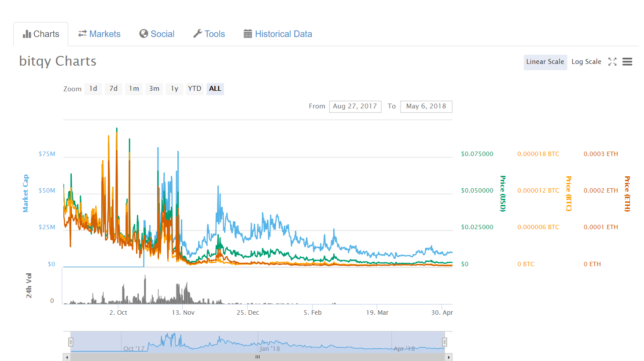Screen dimensions: 644x361
Task: Click the bar chart icon on Charts tab
Action: 27,34
